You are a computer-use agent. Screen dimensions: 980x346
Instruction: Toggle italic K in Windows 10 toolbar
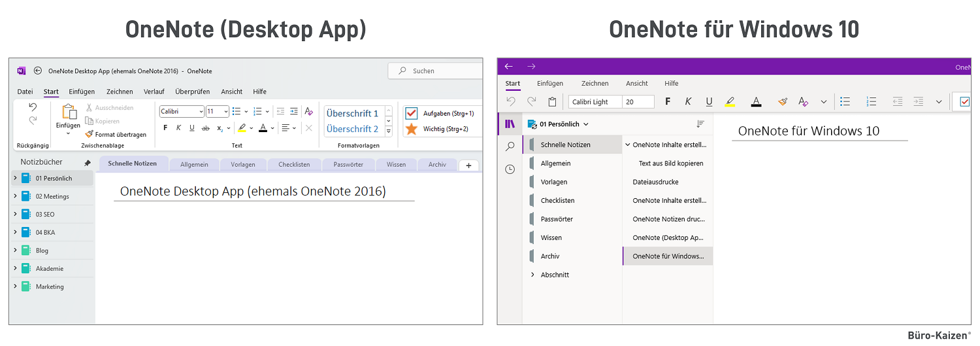pos(688,101)
